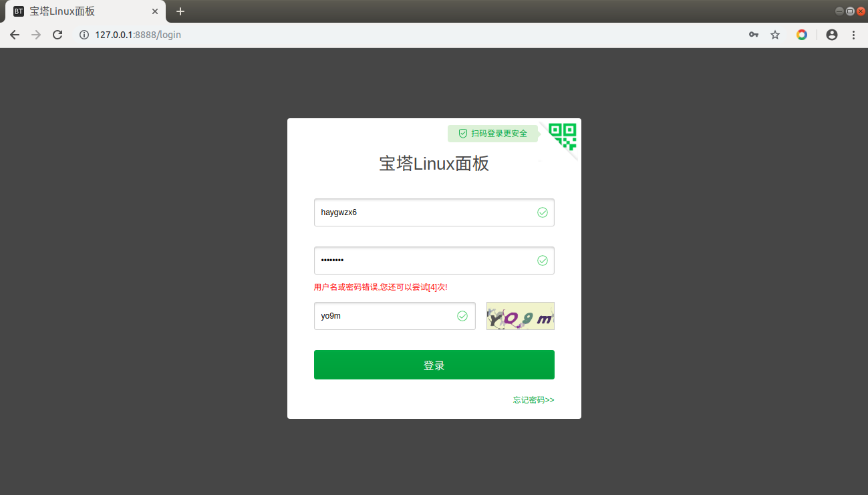
Task: Click the green checkmark beside the username field
Action: [543, 212]
